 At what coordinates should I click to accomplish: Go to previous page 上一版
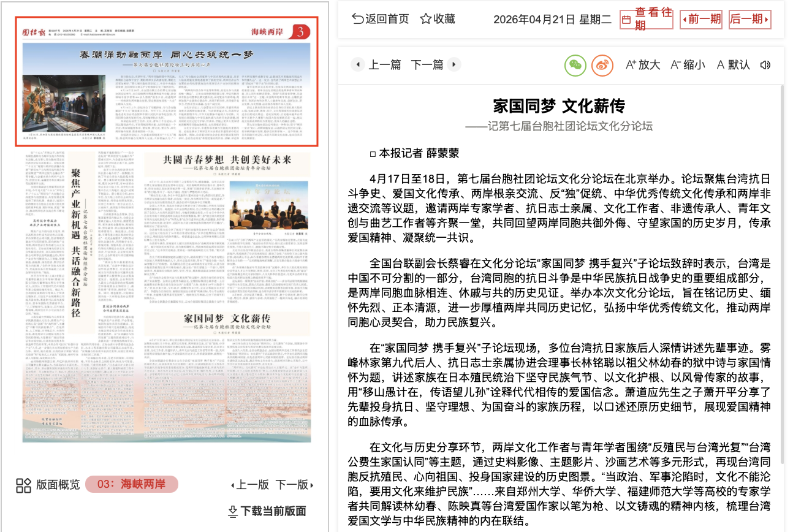click(x=250, y=485)
